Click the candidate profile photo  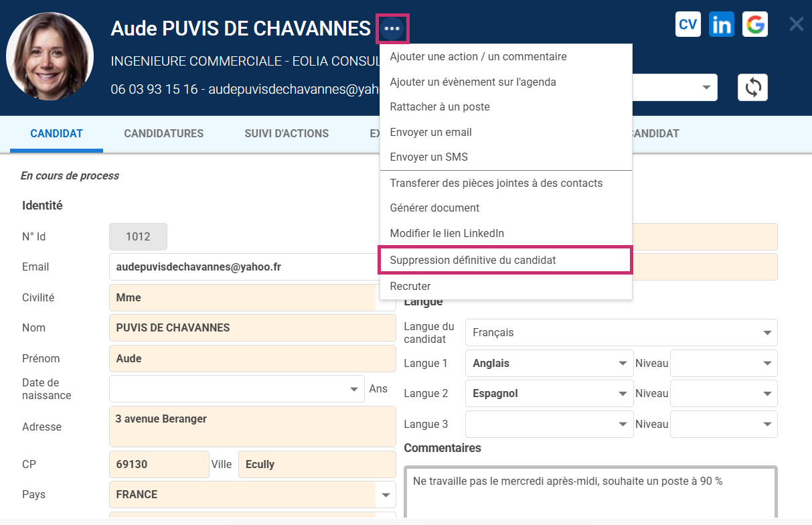click(x=50, y=56)
